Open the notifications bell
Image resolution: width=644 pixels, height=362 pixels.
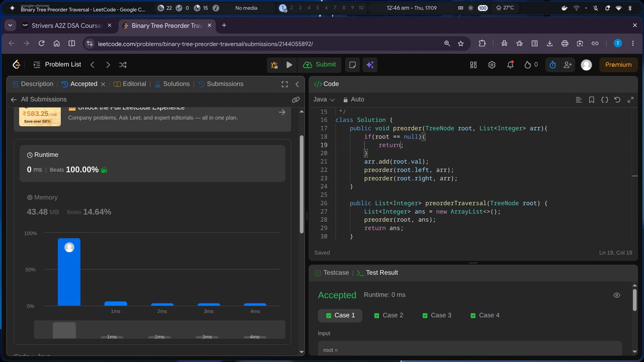510,64
